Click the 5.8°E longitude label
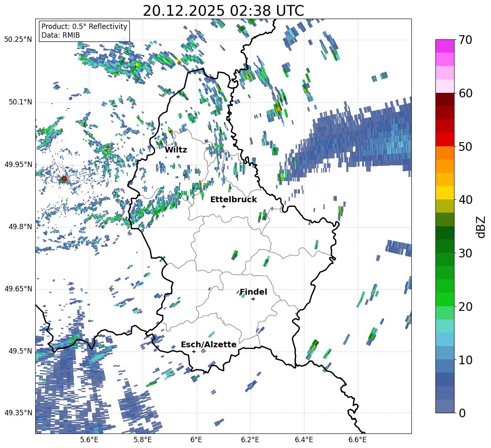Viewport: 491px width, 448px height. coord(143,440)
